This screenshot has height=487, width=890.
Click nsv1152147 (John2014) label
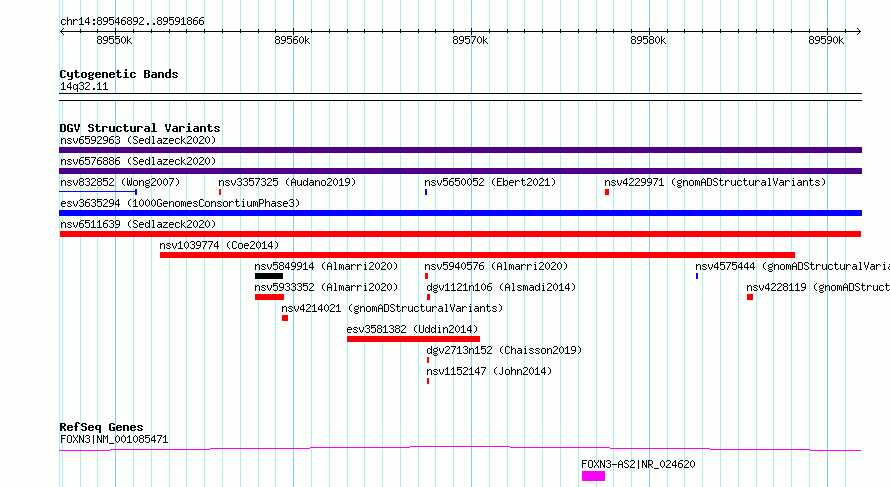click(489, 371)
